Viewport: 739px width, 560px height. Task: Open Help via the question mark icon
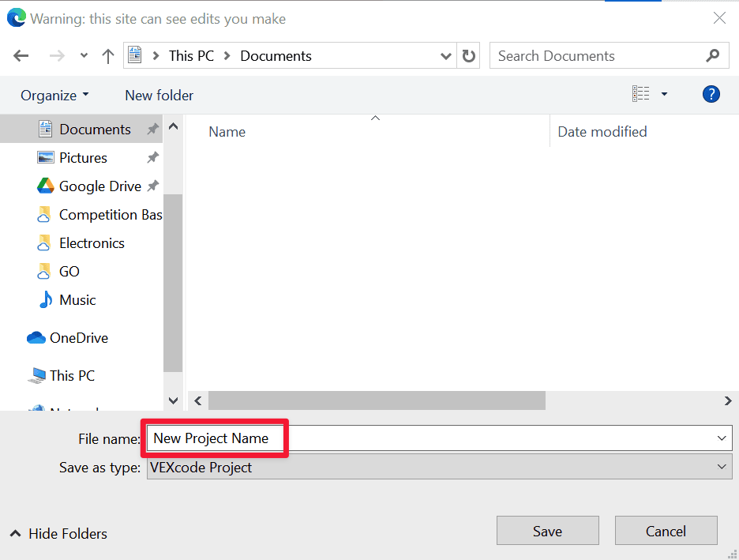[711, 94]
